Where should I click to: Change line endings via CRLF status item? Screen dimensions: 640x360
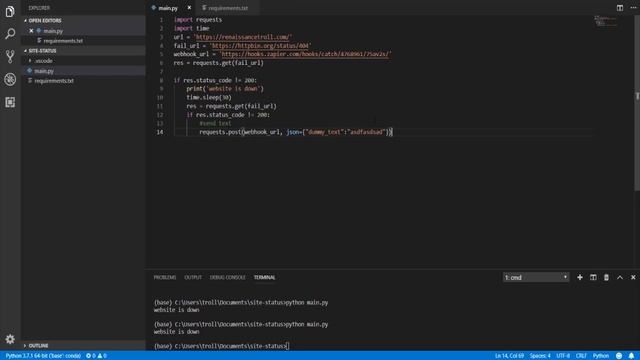pyautogui.click(x=581, y=356)
